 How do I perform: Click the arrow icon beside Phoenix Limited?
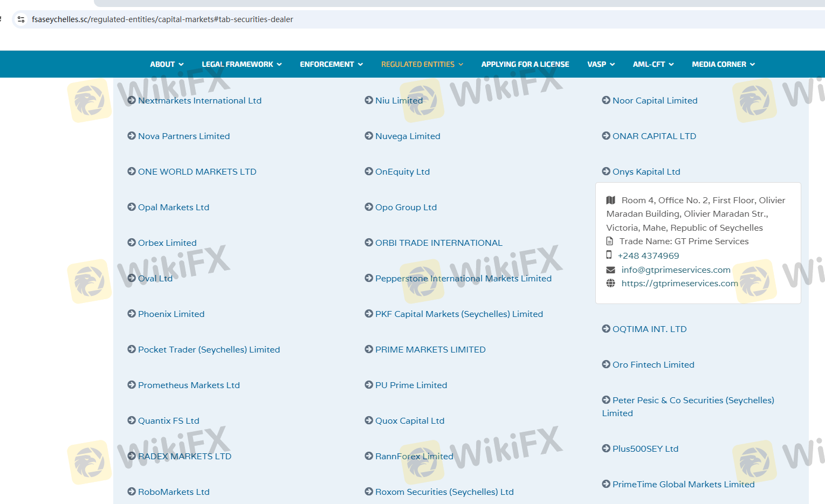click(x=132, y=313)
